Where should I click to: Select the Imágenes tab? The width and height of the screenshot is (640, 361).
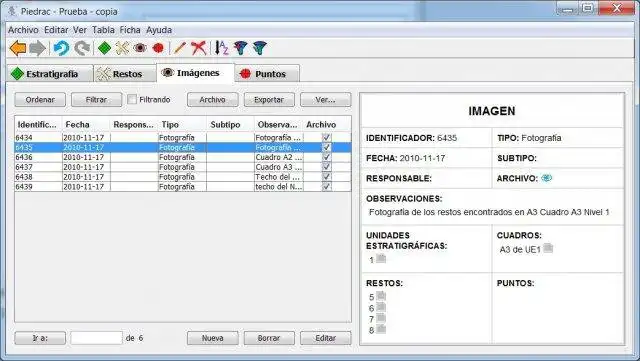coord(196,73)
